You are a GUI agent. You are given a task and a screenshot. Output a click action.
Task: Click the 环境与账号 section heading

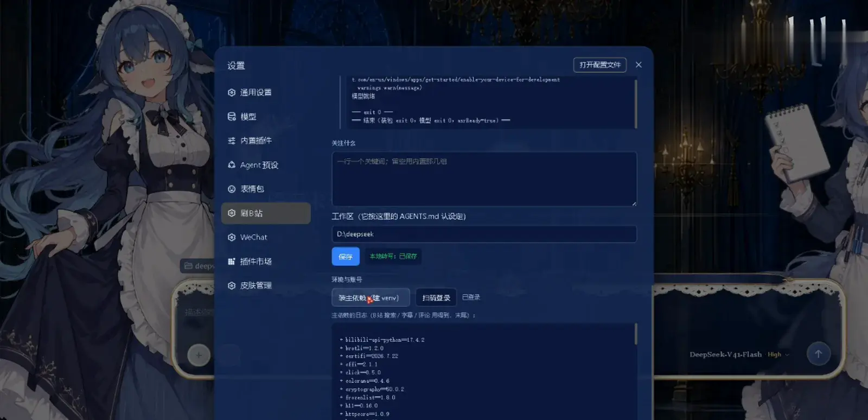[x=347, y=279]
